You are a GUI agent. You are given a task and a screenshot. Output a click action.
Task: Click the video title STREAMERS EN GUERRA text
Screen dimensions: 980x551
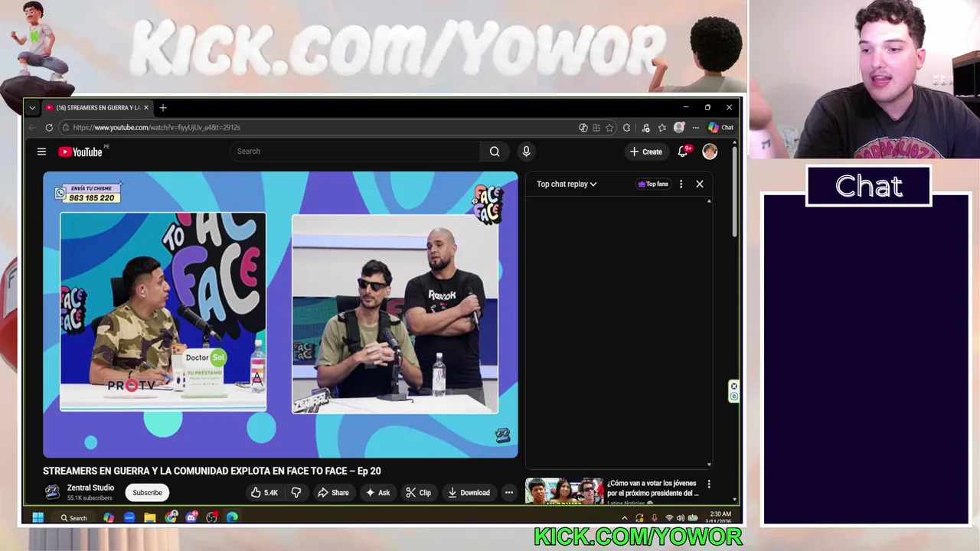pos(212,471)
